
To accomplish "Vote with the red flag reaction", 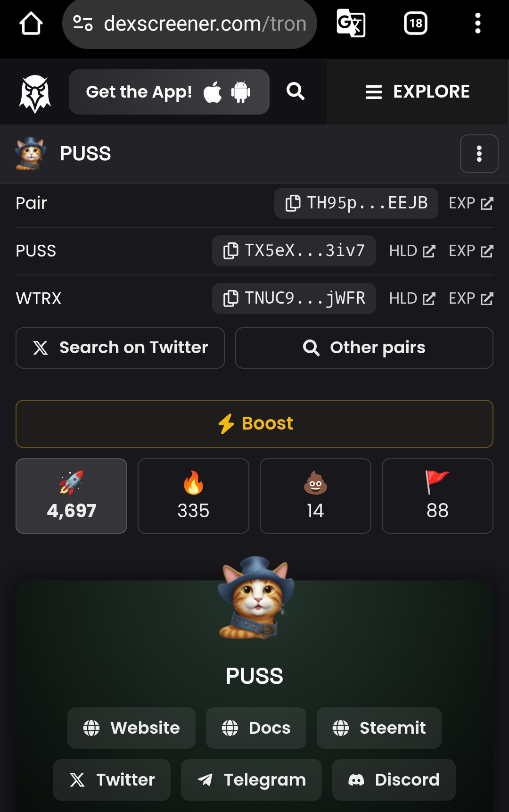I will pyautogui.click(x=437, y=496).
